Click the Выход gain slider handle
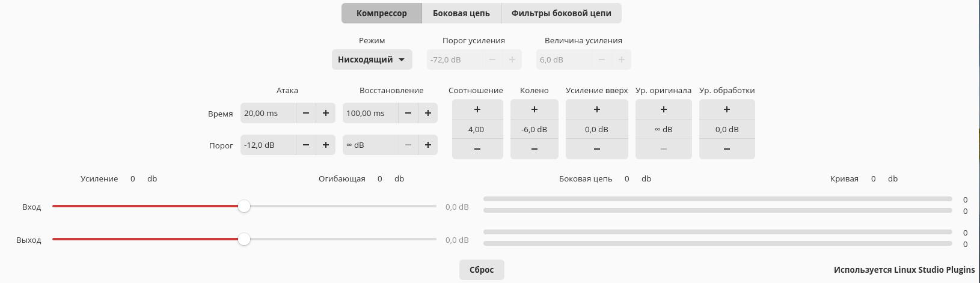 244,239
